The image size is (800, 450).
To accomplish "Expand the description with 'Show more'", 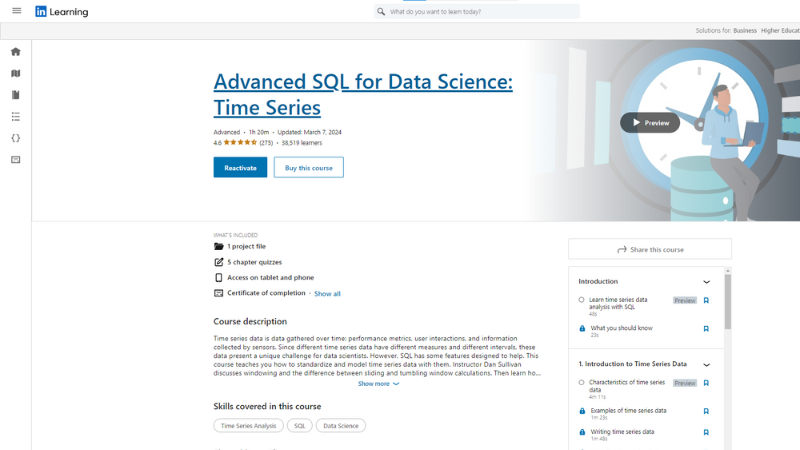I will [x=378, y=384].
